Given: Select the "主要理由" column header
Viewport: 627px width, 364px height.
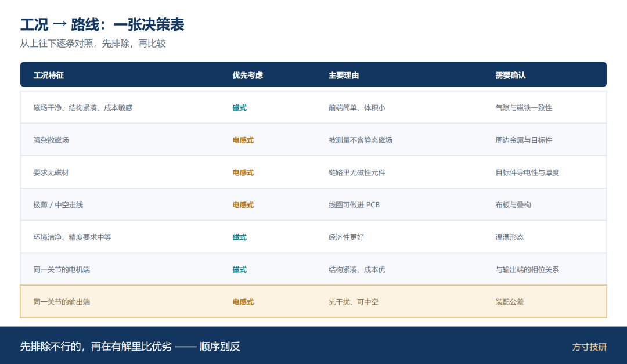Looking at the screenshot, I should [344, 75].
